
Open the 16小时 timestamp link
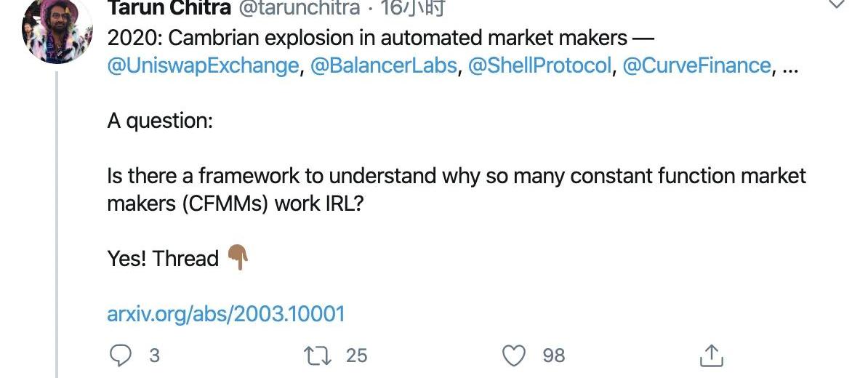(414, 7)
